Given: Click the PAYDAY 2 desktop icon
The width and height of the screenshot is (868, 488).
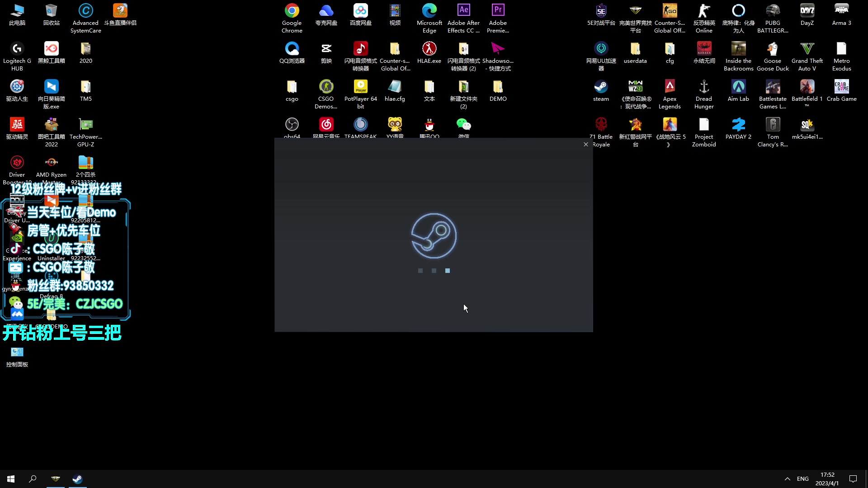Looking at the screenshot, I should (x=738, y=125).
